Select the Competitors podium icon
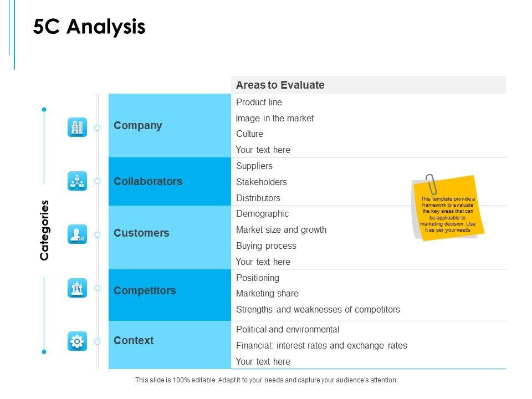Image resolution: width=532 pixels, height=399 pixels. [x=77, y=288]
